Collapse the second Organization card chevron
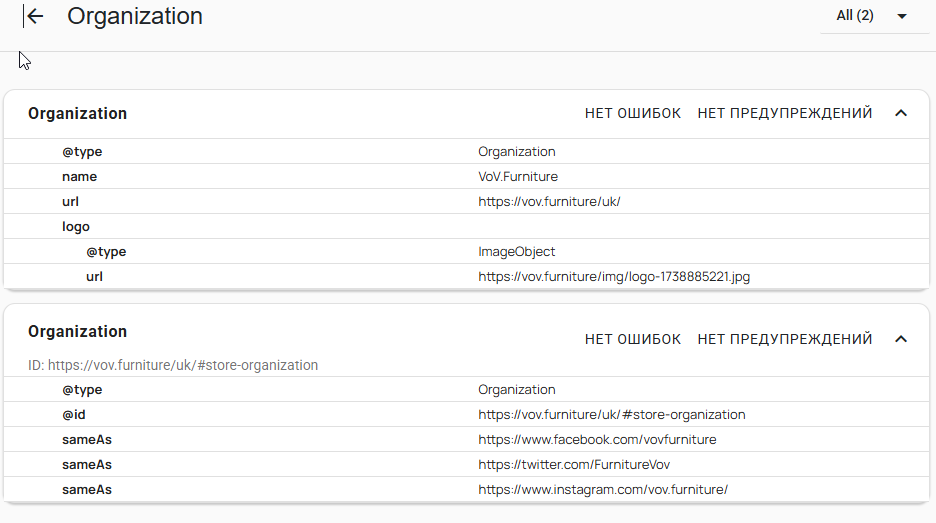This screenshot has height=523, width=936. tap(901, 339)
